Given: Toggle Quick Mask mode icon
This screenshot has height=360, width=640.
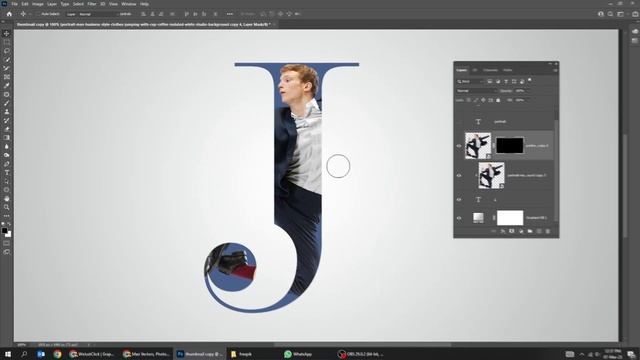Looking at the screenshot, I should (x=7, y=243).
